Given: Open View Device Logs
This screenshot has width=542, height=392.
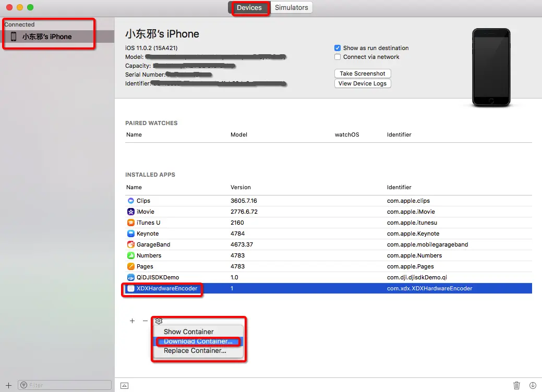Looking at the screenshot, I should 362,83.
